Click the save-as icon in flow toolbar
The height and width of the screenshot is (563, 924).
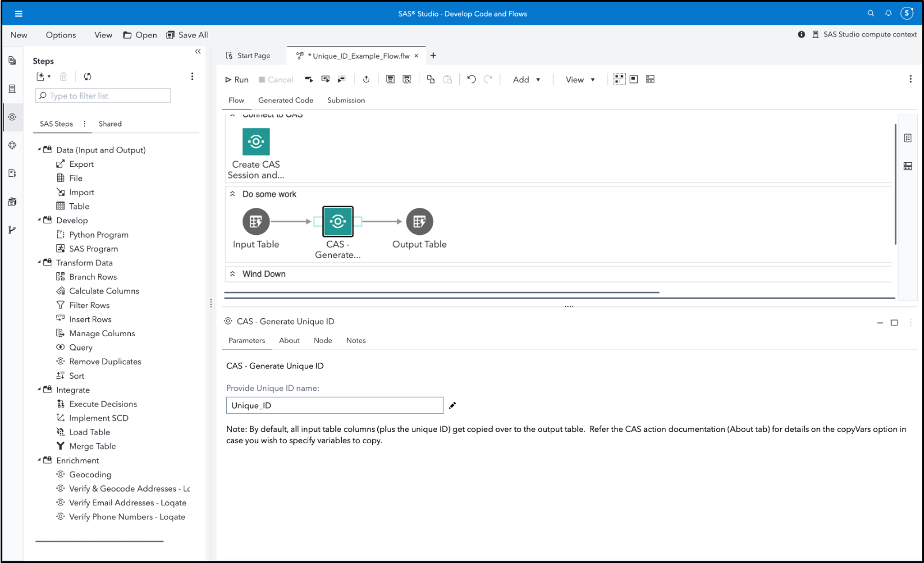[407, 79]
